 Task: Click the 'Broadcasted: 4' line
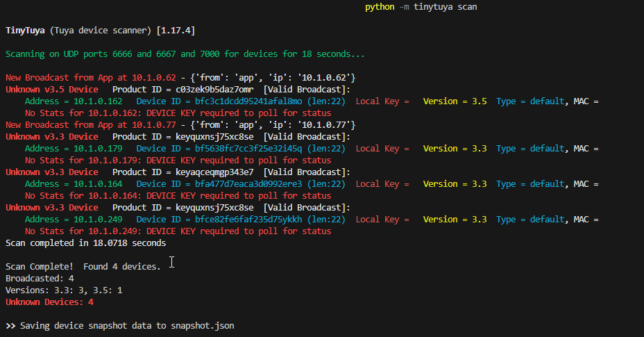pyautogui.click(x=40, y=279)
